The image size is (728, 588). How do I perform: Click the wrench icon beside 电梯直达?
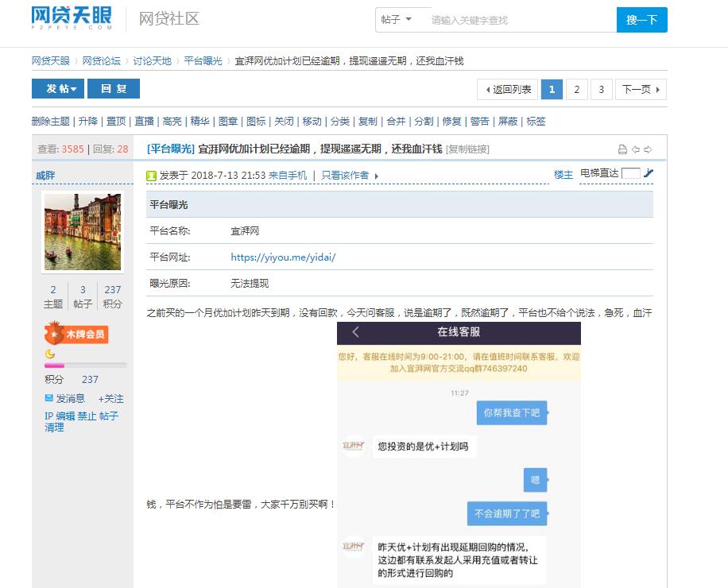650,174
